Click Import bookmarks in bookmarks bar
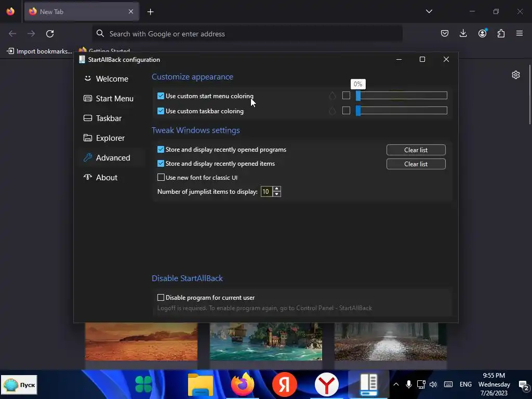This screenshot has height=399, width=532. click(x=39, y=51)
